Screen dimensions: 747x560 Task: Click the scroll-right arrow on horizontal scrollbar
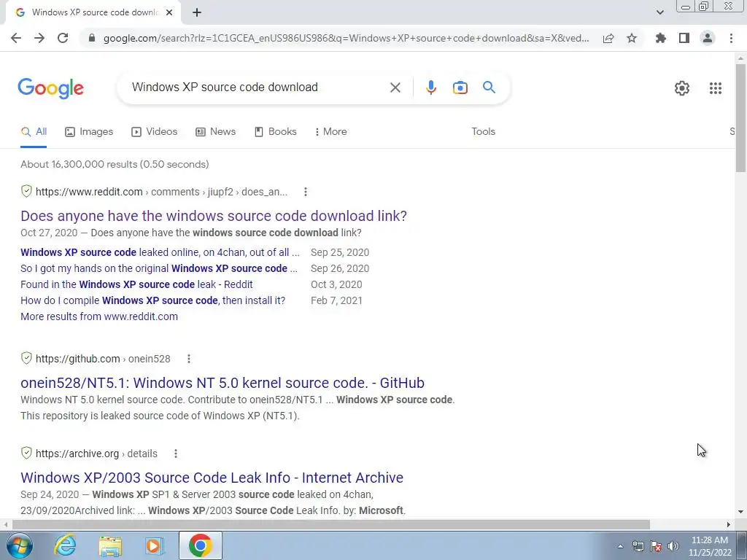729,525
